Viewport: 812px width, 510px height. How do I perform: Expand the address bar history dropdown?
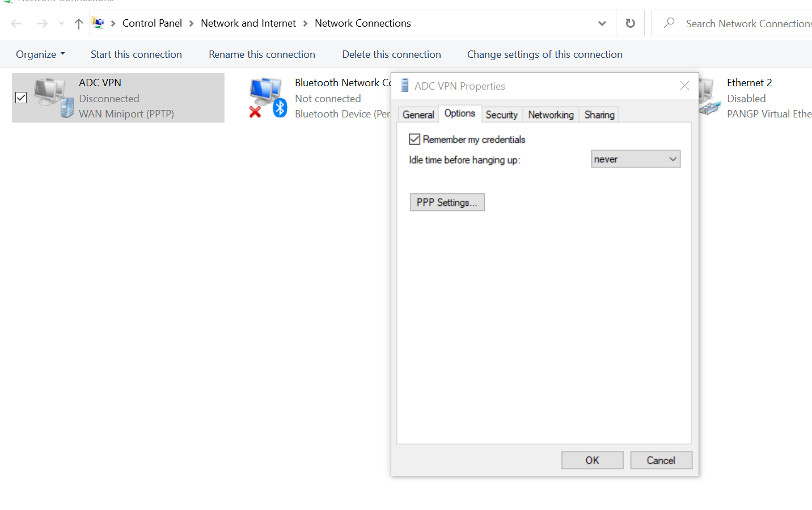[602, 23]
